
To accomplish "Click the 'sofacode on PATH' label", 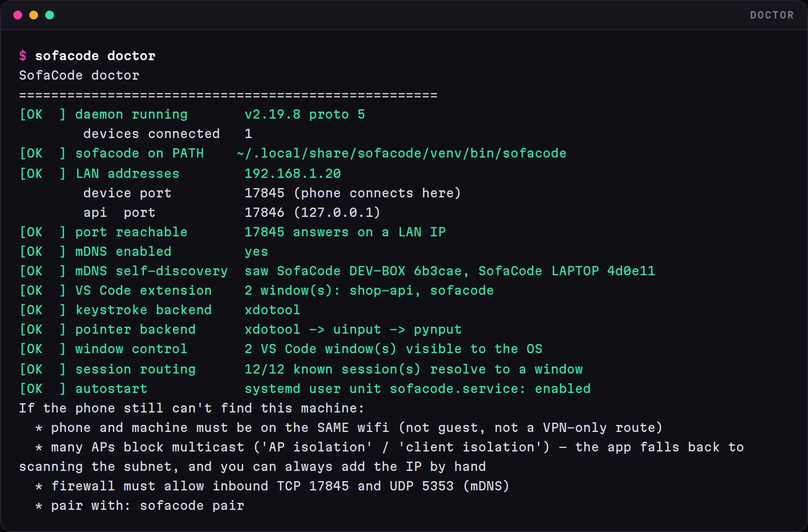I will (x=140, y=153).
